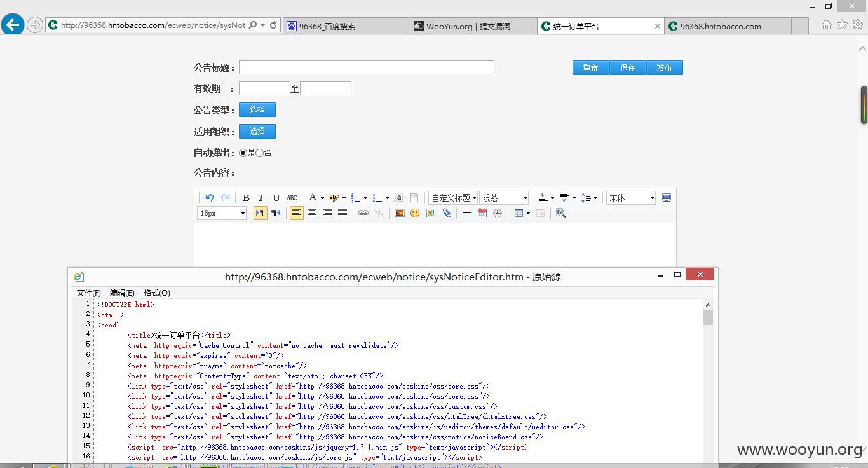This screenshot has width=868, height=468.
Task: Insert date with calendar icon
Action: (x=482, y=213)
